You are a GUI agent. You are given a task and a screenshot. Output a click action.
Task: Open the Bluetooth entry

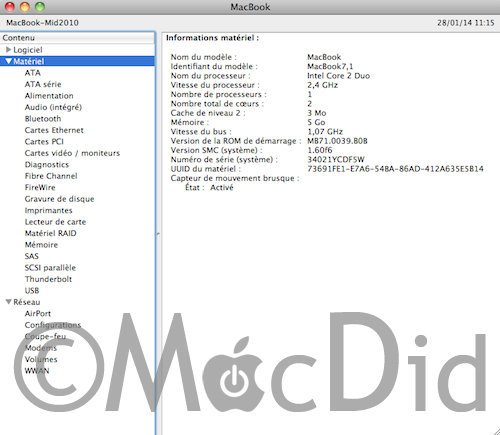point(43,119)
